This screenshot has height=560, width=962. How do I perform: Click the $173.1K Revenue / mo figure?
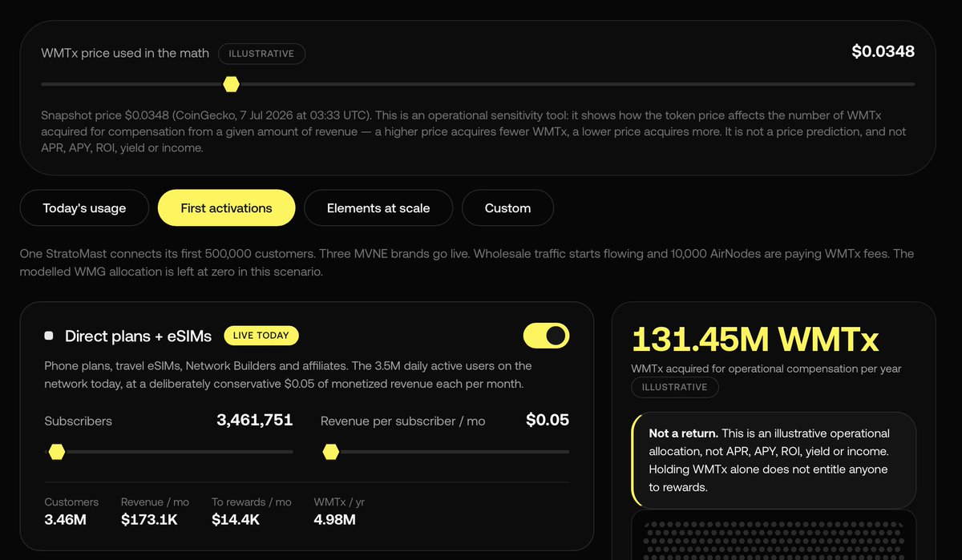point(149,520)
